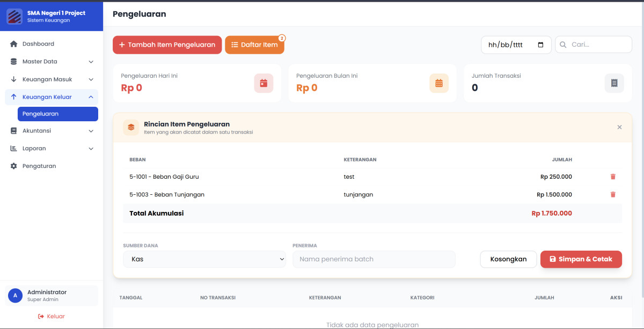
Task: Focus the Cari search field
Action: pos(593,45)
